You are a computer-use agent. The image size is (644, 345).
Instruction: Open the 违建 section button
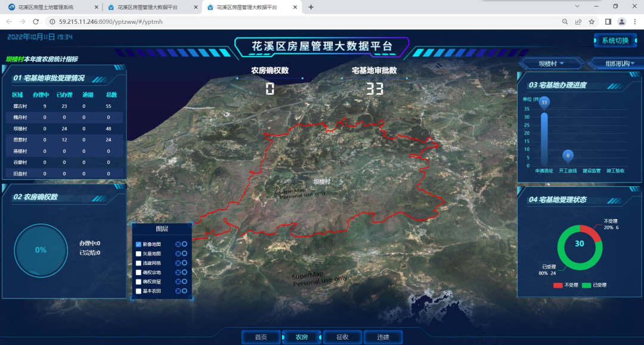tap(383, 337)
